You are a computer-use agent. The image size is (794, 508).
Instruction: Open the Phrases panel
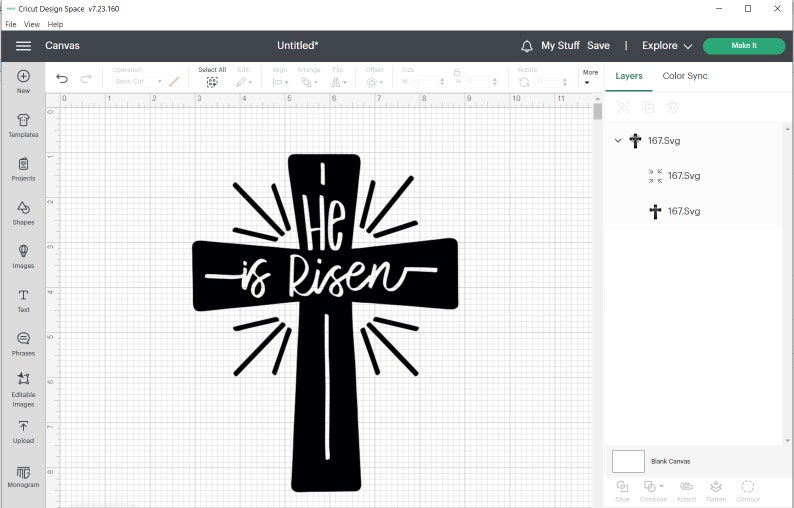click(x=23, y=344)
